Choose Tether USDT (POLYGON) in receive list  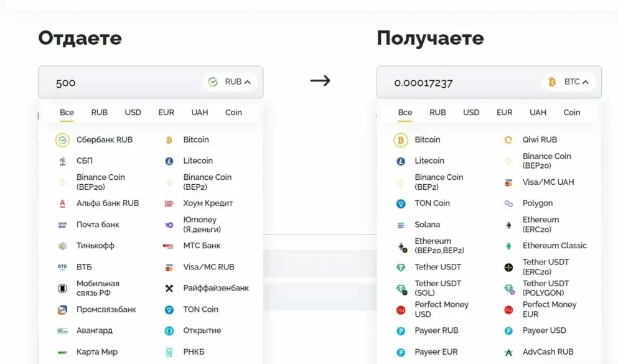(x=545, y=288)
